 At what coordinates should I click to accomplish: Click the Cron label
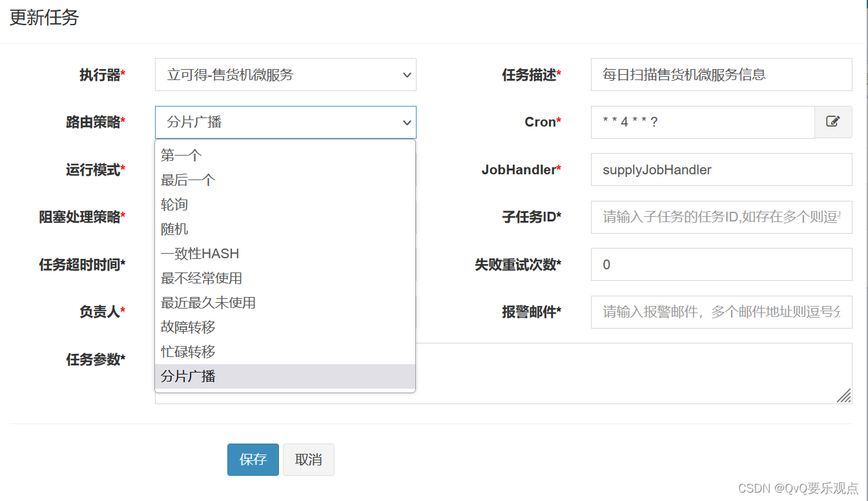coord(542,122)
